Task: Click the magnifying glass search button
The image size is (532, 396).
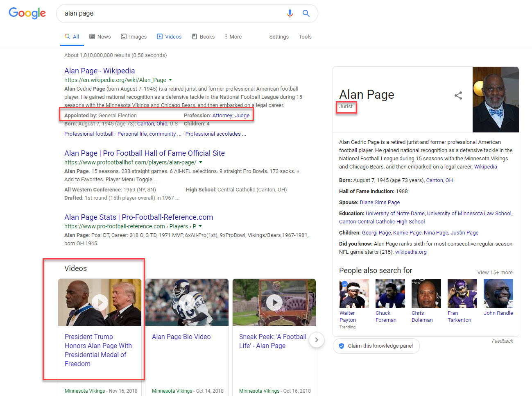Action: [306, 14]
